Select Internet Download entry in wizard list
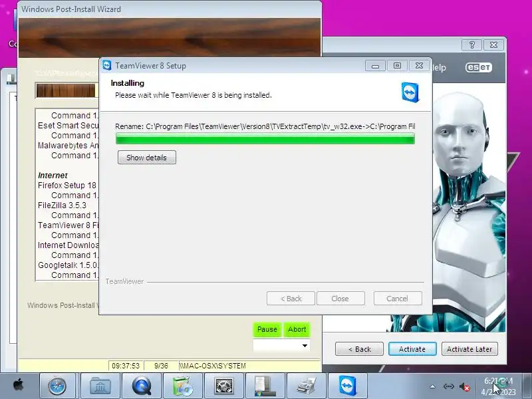This screenshot has height=399, width=532. click(x=68, y=245)
